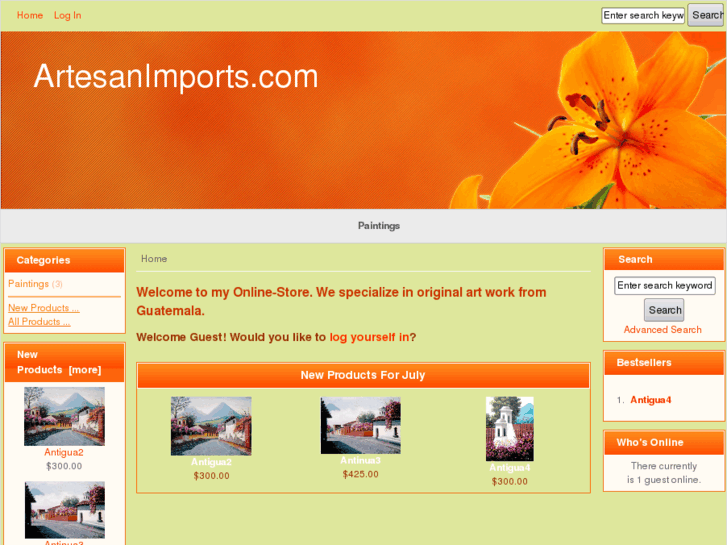727x545 pixels.
Task: Open Antigua3 title under July products
Action: (x=360, y=460)
